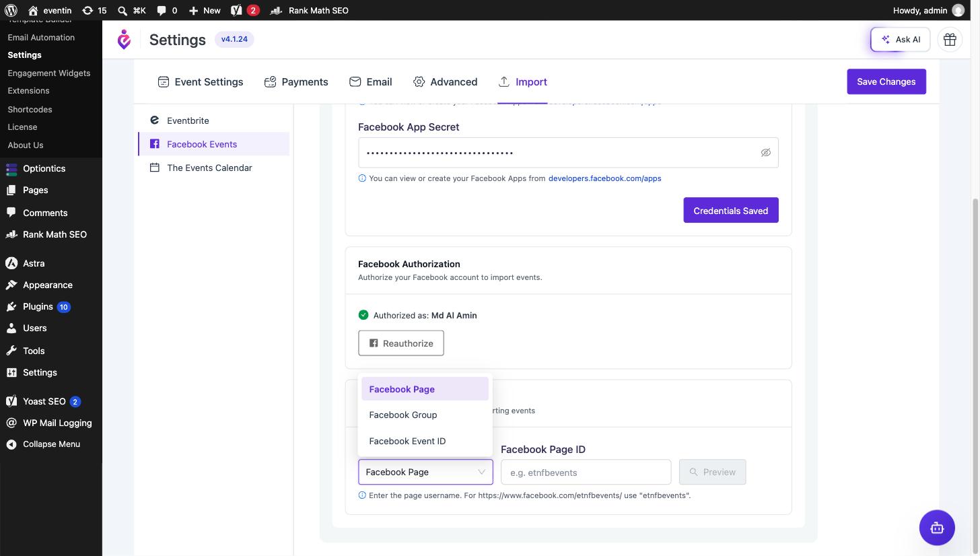Open the developers.facebook.com/apps link
This screenshot has height=556, width=980.
tap(604, 178)
